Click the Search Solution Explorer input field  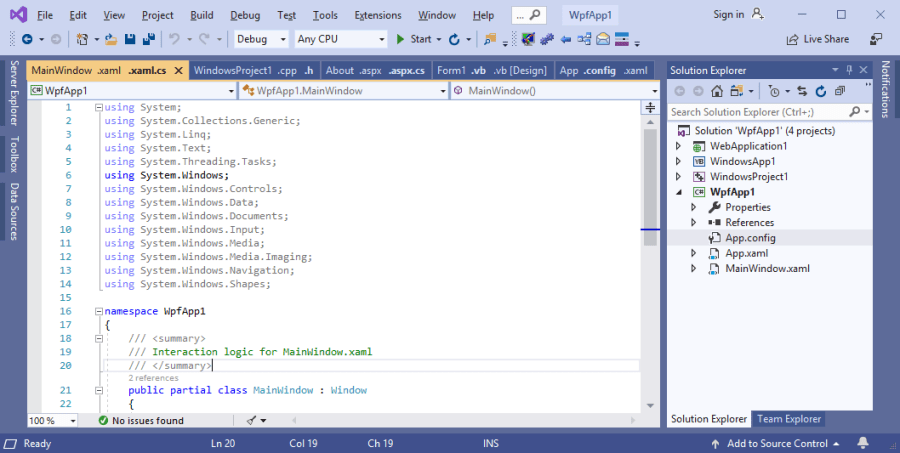tap(756, 112)
